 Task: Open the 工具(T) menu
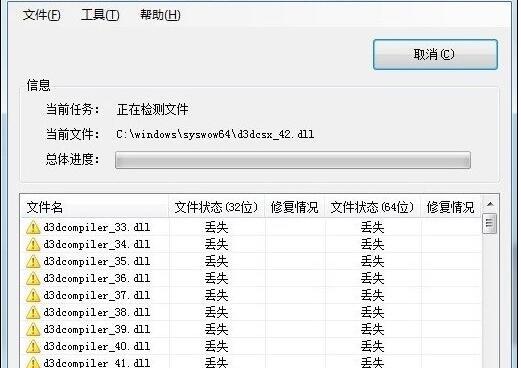pos(100,15)
